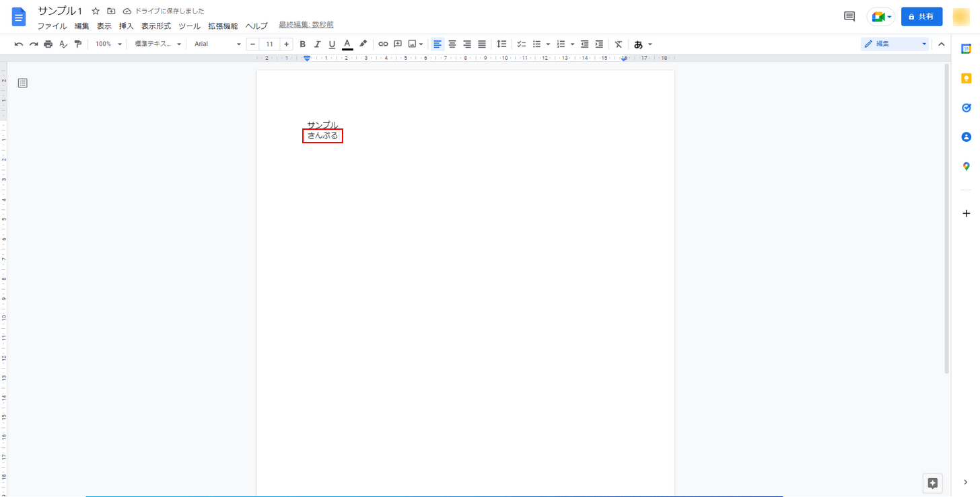The image size is (980, 497).
Task: Open the insert image dropdown arrow
Action: 421,44
